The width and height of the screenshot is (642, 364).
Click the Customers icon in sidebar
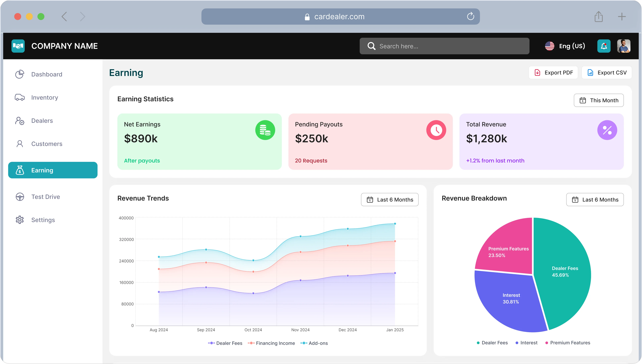pyautogui.click(x=20, y=143)
